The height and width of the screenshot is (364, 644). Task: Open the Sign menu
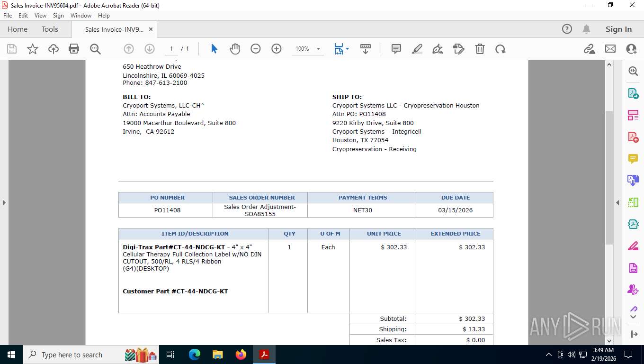click(58, 16)
